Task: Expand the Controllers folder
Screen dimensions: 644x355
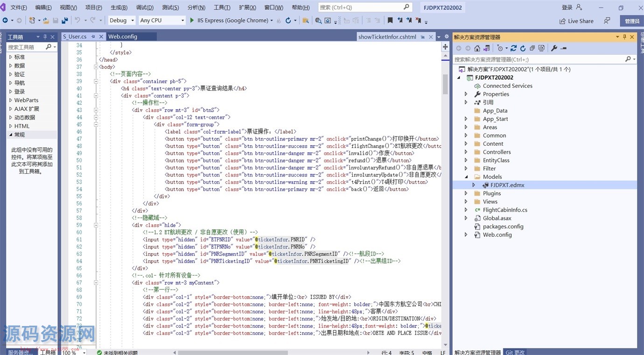Action: (466, 152)
